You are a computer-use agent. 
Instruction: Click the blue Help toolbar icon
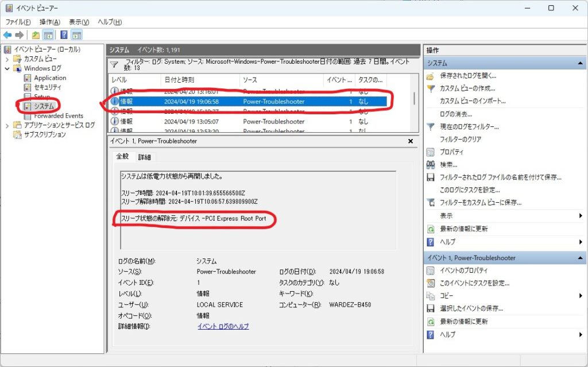click(64, 35)
